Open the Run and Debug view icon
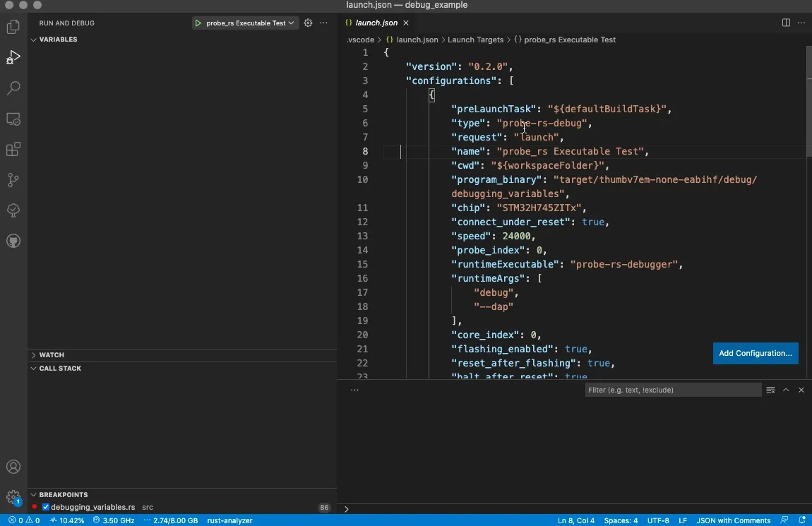The width and height of the screenshot is (812, 526). pyautogui.click(x=13, y=57)
